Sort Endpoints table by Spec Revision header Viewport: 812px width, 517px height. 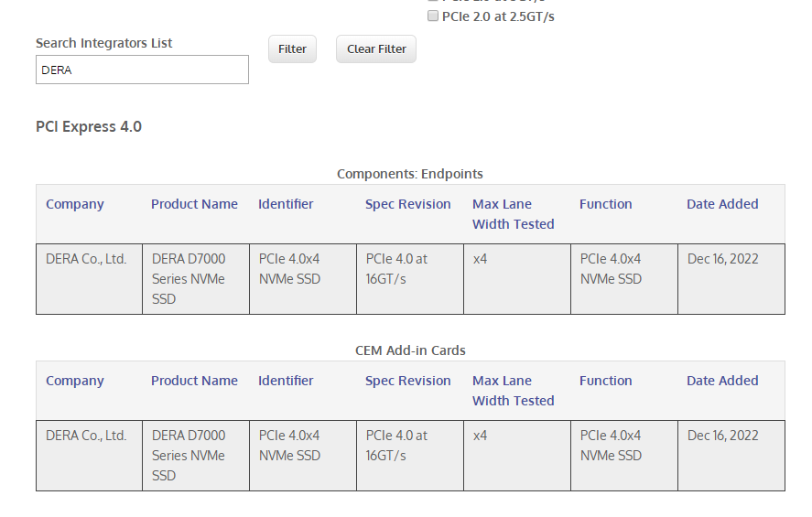click(x=407, y=204)
